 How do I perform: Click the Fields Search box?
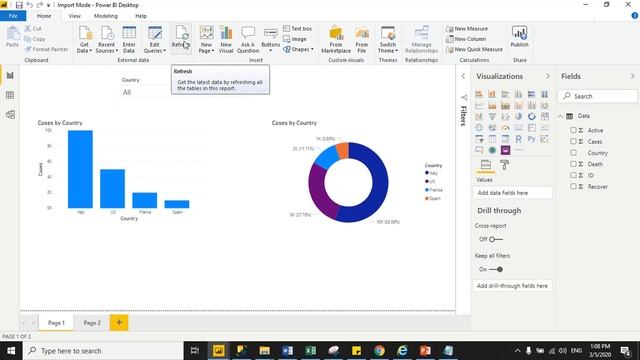click(x=598, y=96)
